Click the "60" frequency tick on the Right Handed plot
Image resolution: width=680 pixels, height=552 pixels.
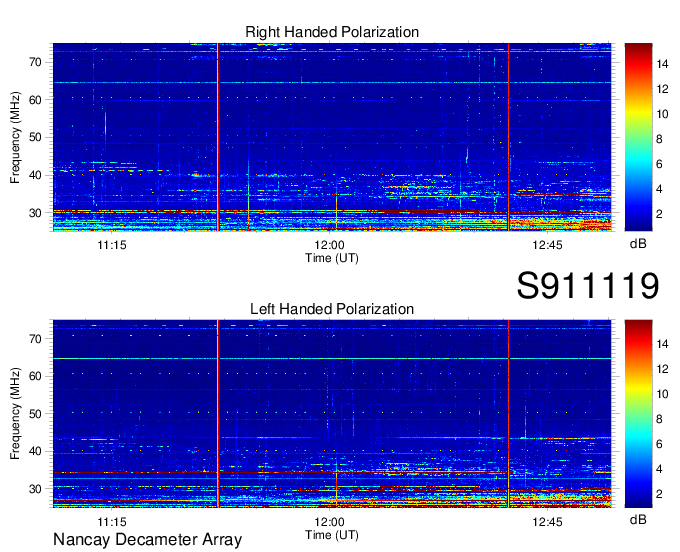[x=36, y=100]
